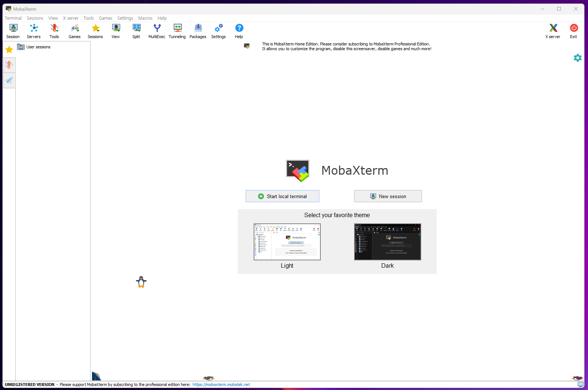
Task: Open the Sessions menu
Action: (x=35, y=18)
